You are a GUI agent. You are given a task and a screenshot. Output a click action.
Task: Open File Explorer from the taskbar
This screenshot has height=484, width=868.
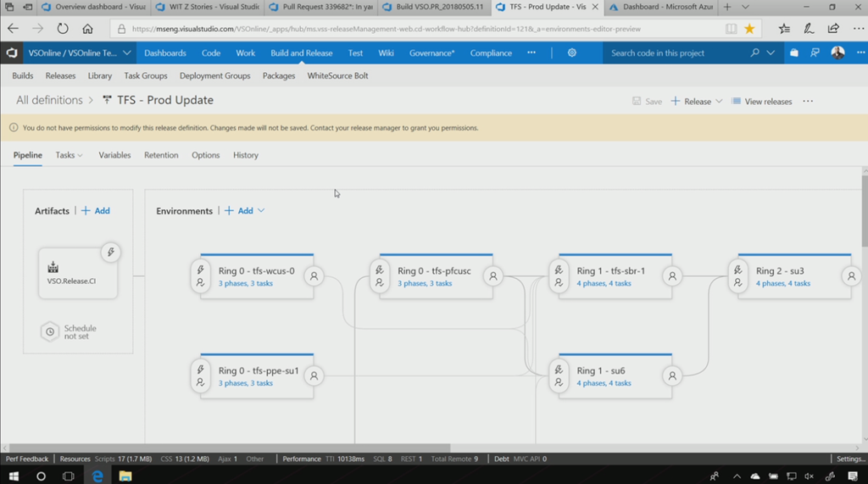pos(125,476)
